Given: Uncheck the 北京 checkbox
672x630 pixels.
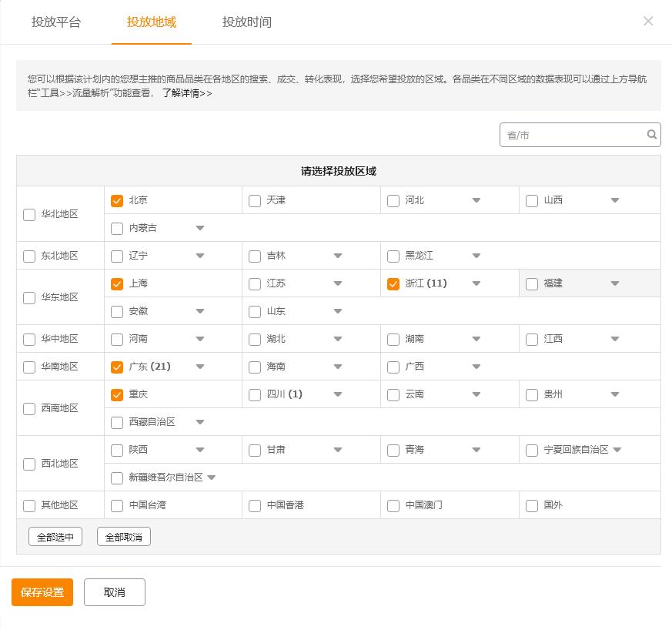Looking at the screenshot, I should (116, 200).
